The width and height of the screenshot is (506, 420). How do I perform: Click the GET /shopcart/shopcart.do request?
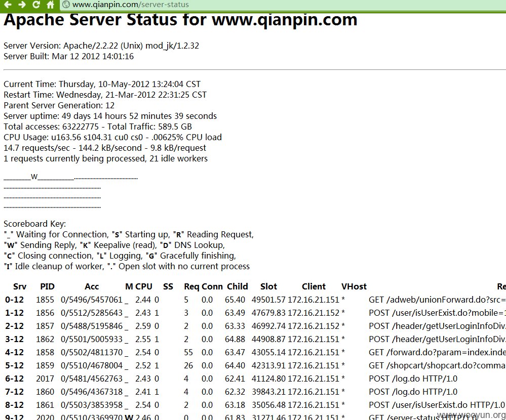click(x=437, y=365)
